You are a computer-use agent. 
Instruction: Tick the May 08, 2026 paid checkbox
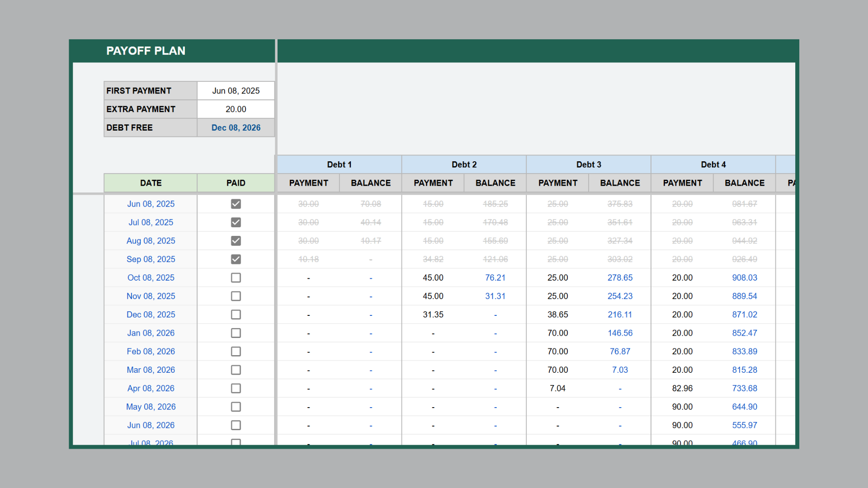[x=236, y=407]
